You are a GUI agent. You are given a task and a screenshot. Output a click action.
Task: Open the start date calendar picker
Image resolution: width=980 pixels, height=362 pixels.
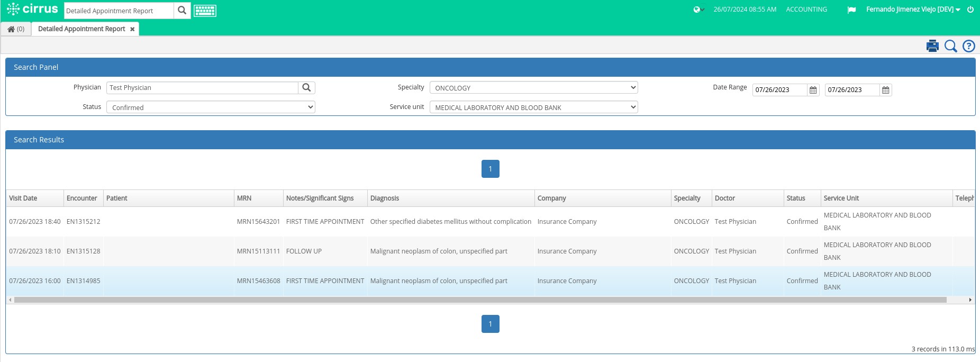click(x=813, y=90)
